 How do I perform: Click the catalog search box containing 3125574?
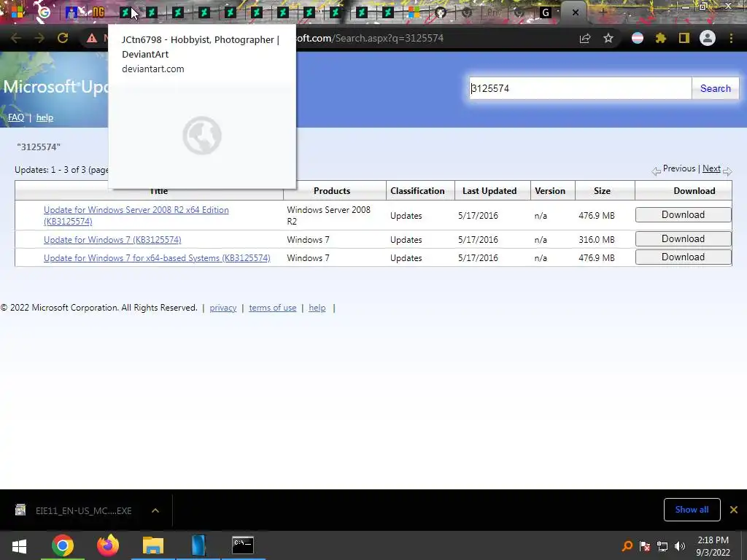tap(580, 88)
